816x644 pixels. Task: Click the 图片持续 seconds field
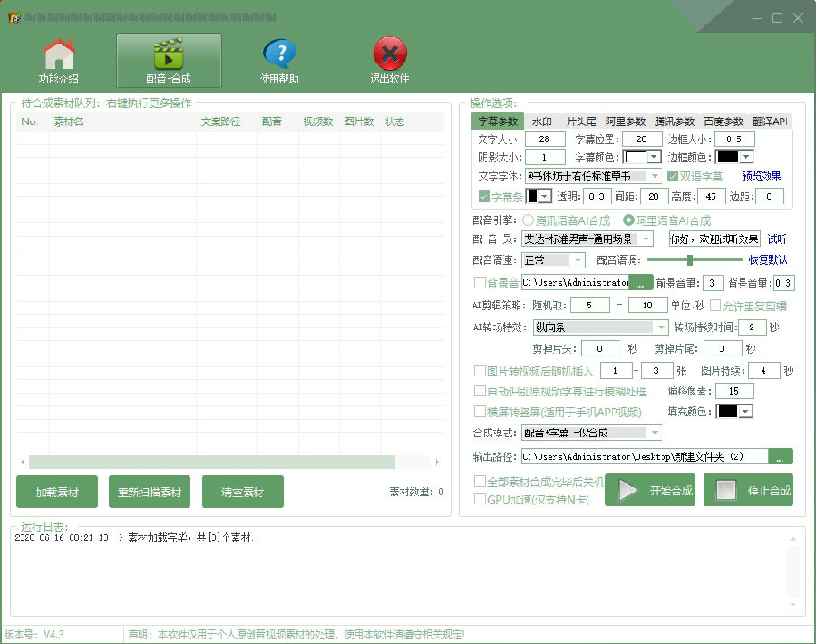[x=764, y=371]
